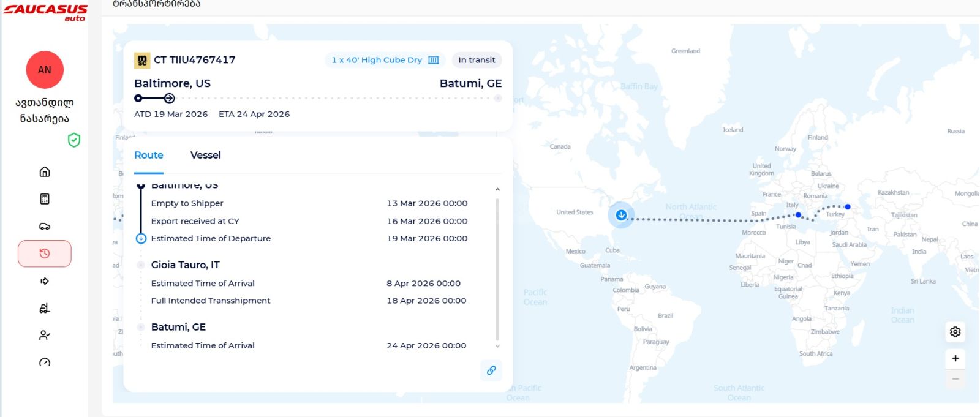Open map settings gear icon
The width and height of the screenshot is (980, 417).
[x=955, y=332]
